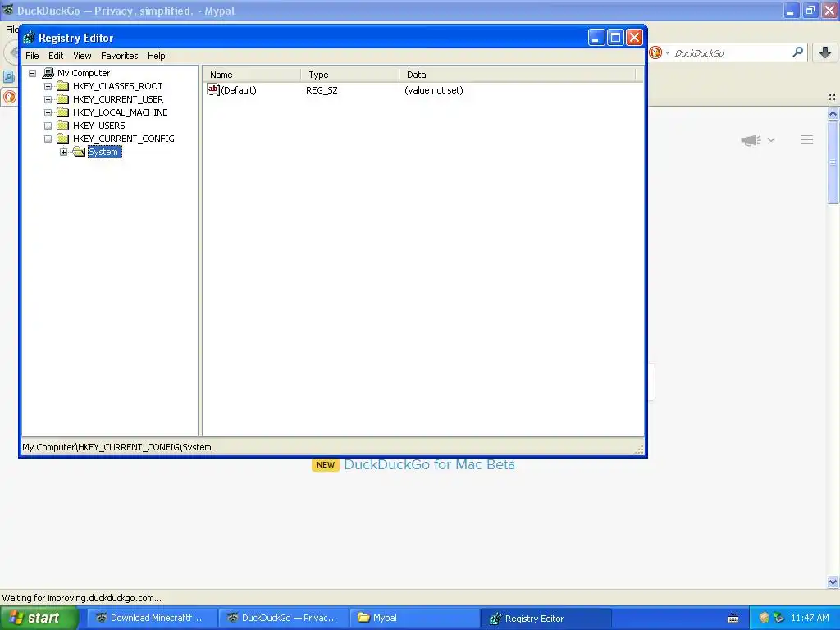The height and width of the screenshot is (630, 840).
Task: Open the View menu in Registry Editor
Action: pos(82,56)
